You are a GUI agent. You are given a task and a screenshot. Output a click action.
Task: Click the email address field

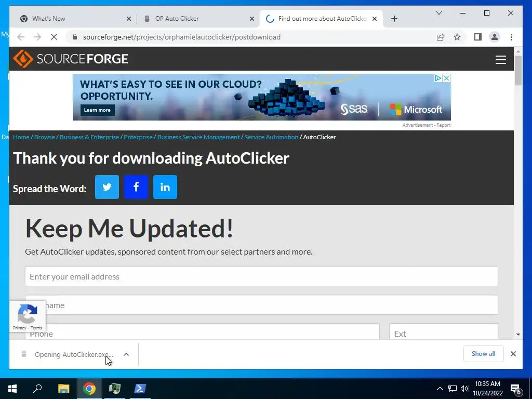pyautogui.click(x=261, y=276)
